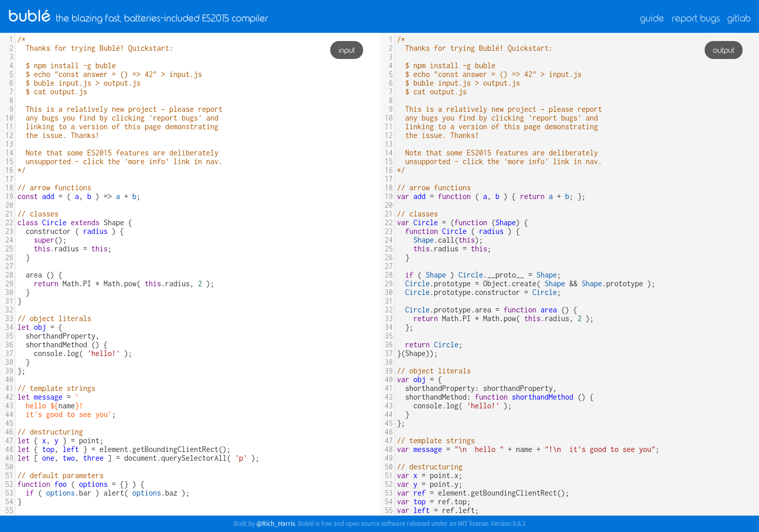Viewport: 759px width, 532px height.
Task: Click input line with alert( options.baz )
Action: (108, 493)
